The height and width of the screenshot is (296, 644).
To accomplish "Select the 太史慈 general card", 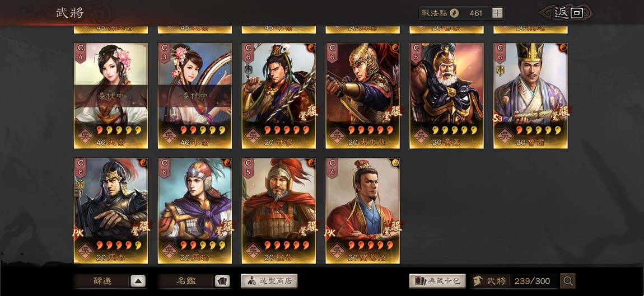I will [363, 96].
